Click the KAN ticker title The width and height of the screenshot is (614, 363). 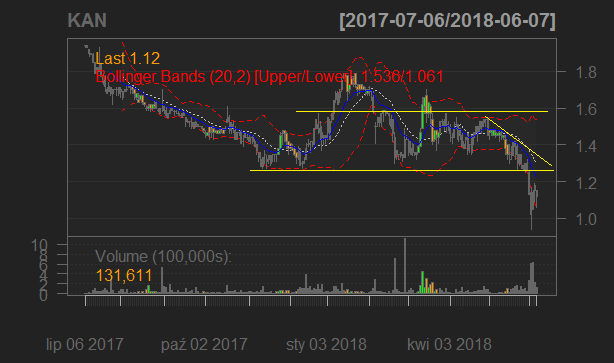click(87, 20)
